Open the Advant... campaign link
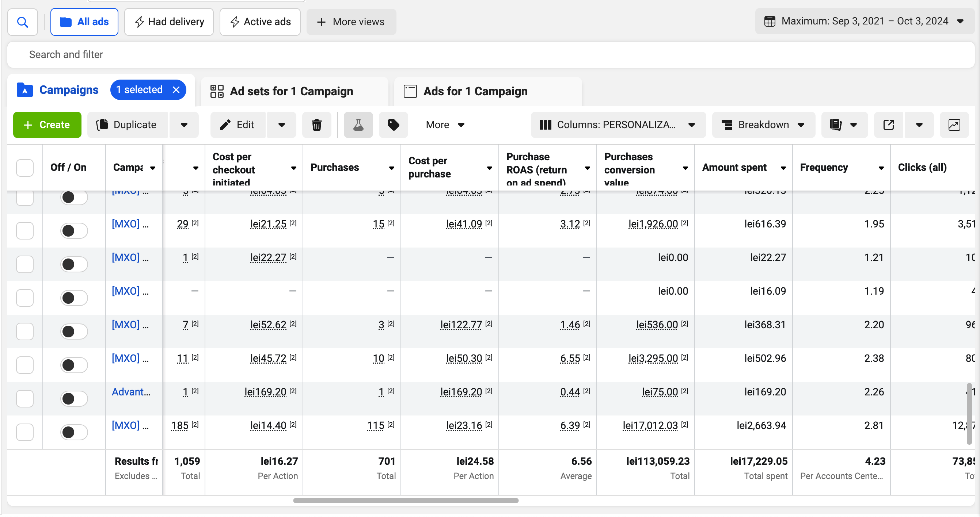This screenshot has height=517, width=980. [x=131, y=391]
